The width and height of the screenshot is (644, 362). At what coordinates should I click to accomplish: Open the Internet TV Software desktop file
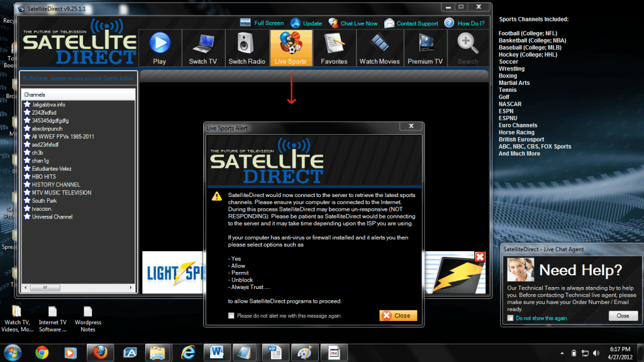(53, 319)
